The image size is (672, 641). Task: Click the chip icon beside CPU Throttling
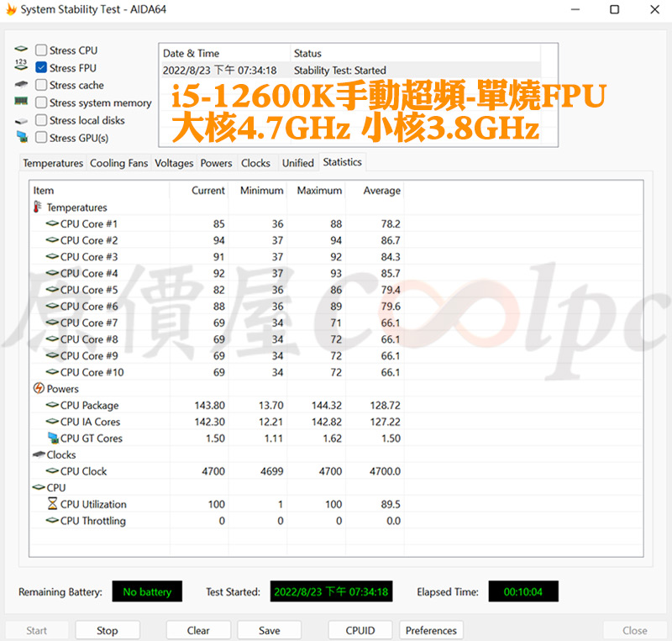pos(52,520)
